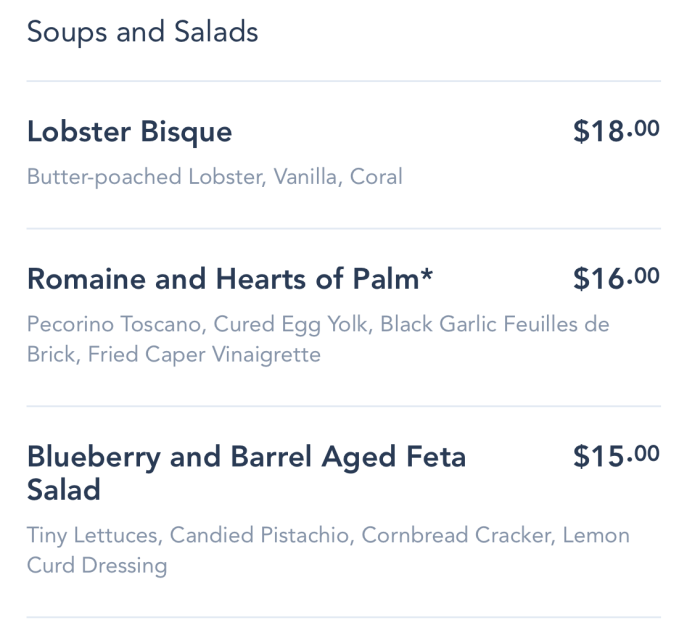Image resolution: width=687 pixels, height=625 pixels.
Task: Tap the Cornbread Cracker text
Action: click(x=458, y=536)
